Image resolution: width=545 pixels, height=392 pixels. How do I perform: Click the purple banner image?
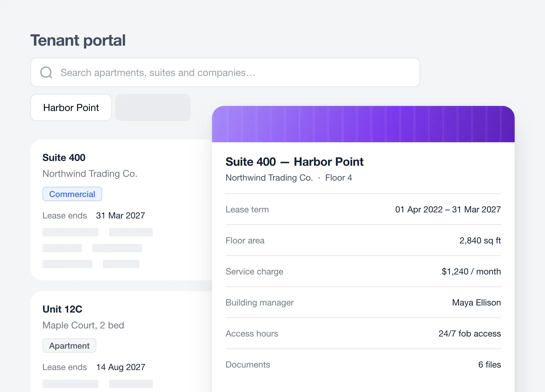[x=363, y=124]
